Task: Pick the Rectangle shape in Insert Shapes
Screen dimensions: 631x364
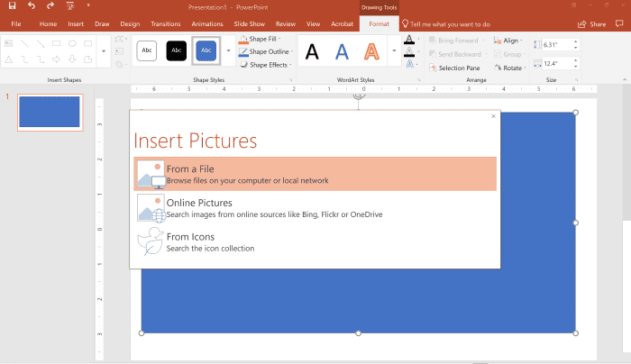Action: click(x=56, y=43)
